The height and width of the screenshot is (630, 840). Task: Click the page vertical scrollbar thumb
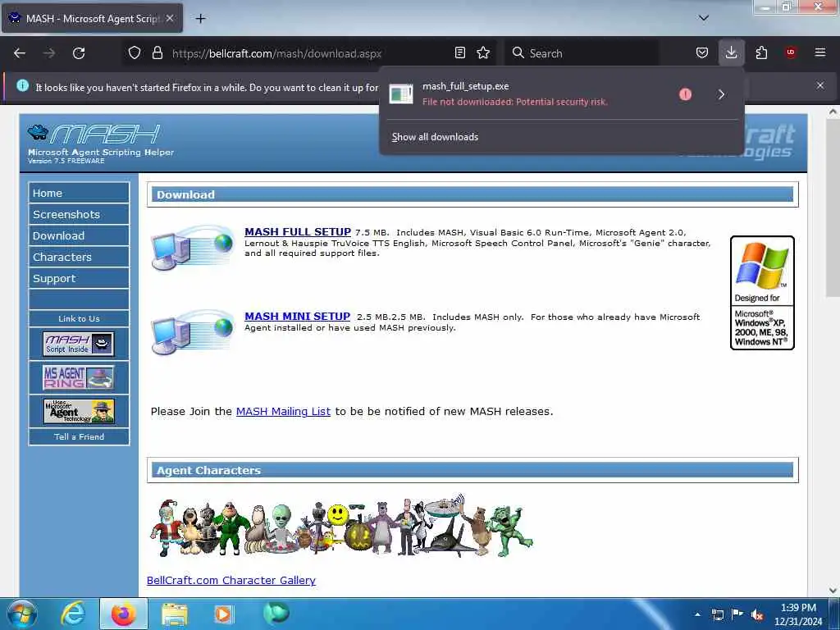pos(833,207)
